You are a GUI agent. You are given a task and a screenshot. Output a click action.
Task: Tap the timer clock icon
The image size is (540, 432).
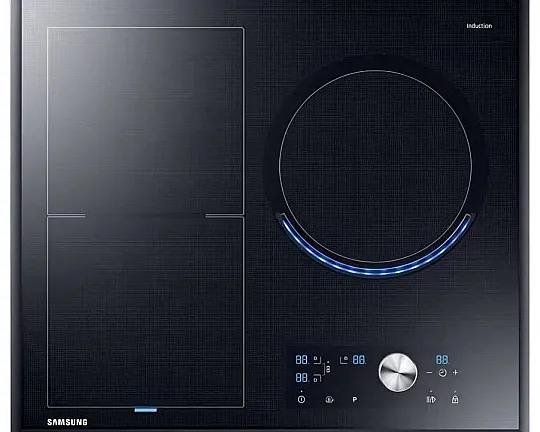point(443,372)
